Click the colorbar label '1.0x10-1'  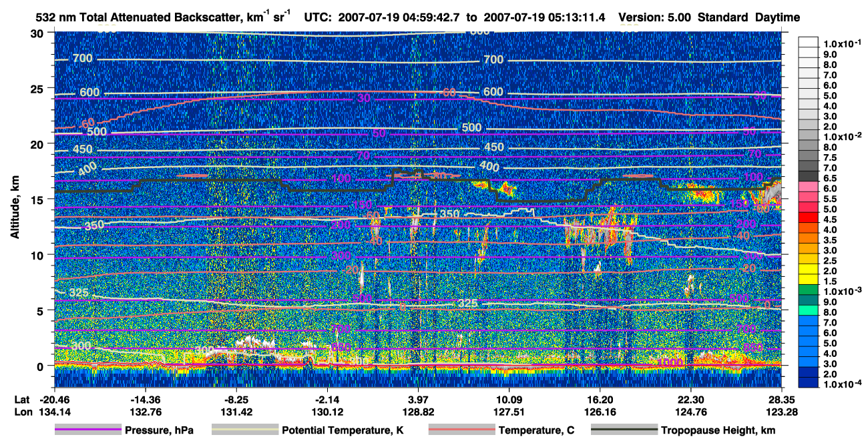[843, 43]
